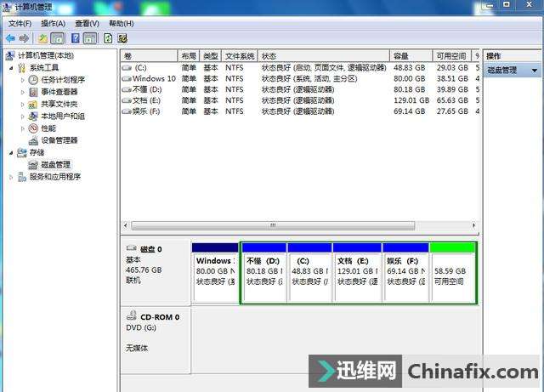Viewport: 544px width, 392px height.
Task: Click the Services and Applications icon
Action: pos(21,177)
